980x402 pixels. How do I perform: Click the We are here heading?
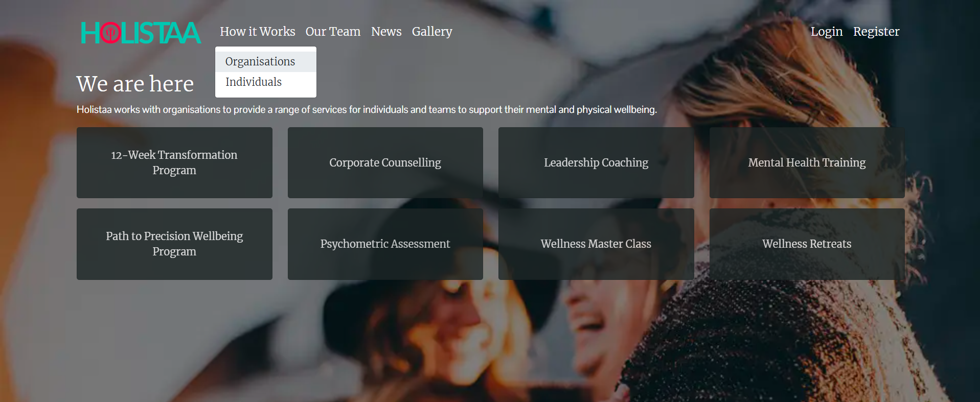[135, 84]
